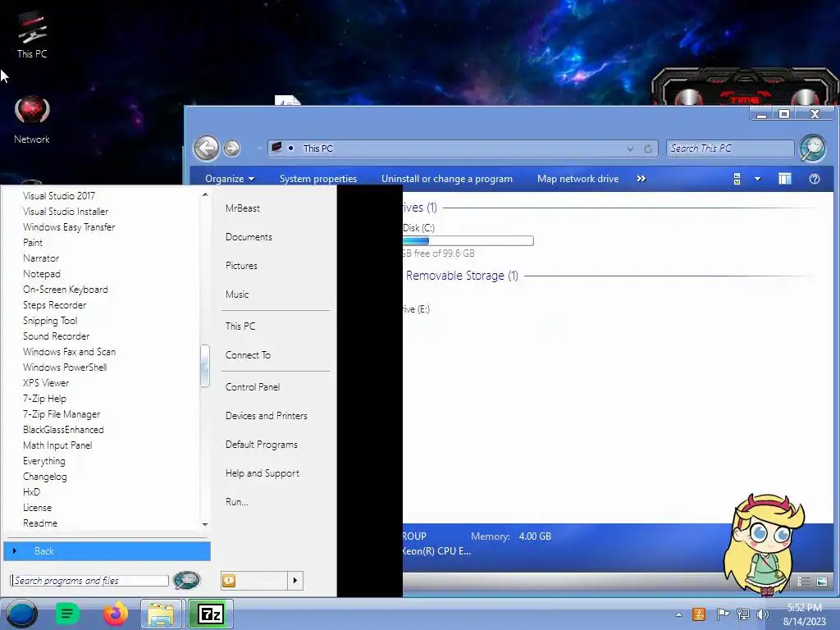This screenshot has height=630, width=840.
Task: Switch to details view icon in status bar
Action: coord(803,582)
